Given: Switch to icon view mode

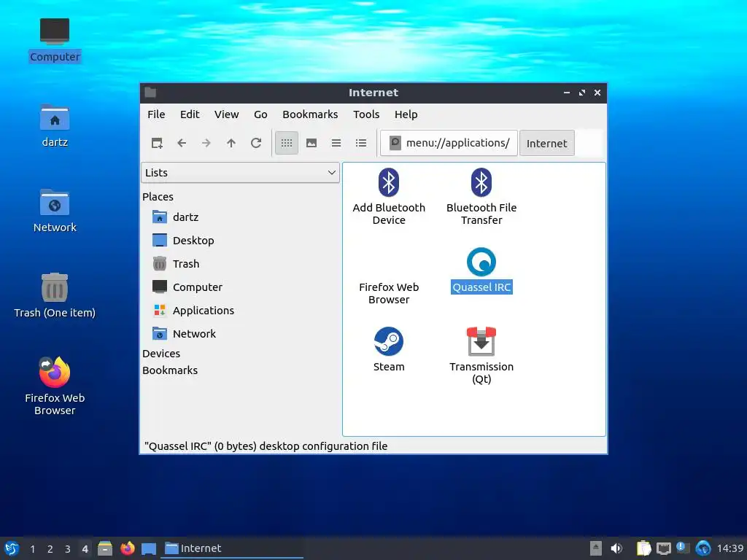Looking at the screenshot, I should tap(286, 143).
